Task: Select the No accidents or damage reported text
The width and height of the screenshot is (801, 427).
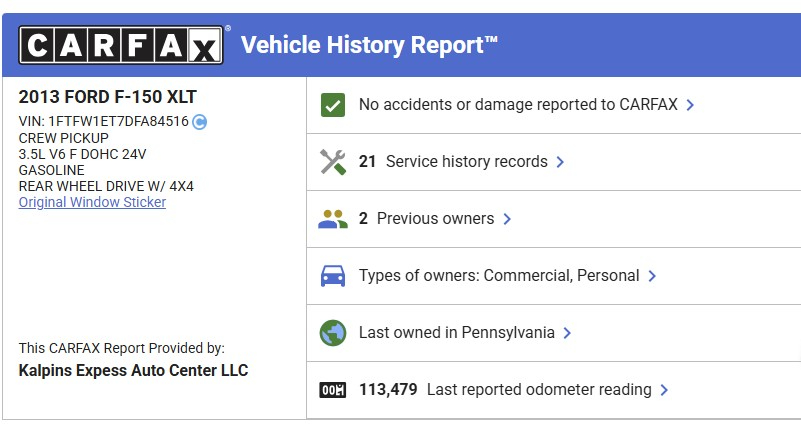Action: click(518, 104)
